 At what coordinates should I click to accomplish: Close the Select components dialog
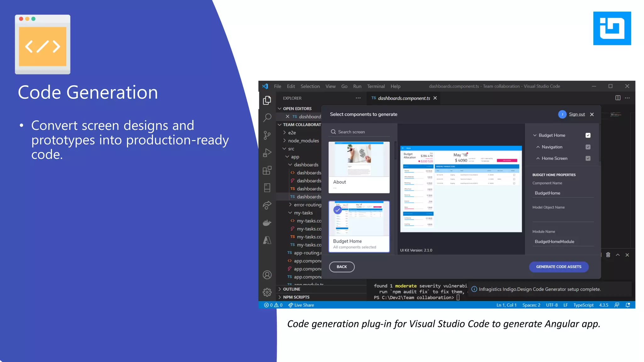pos(592,114)
